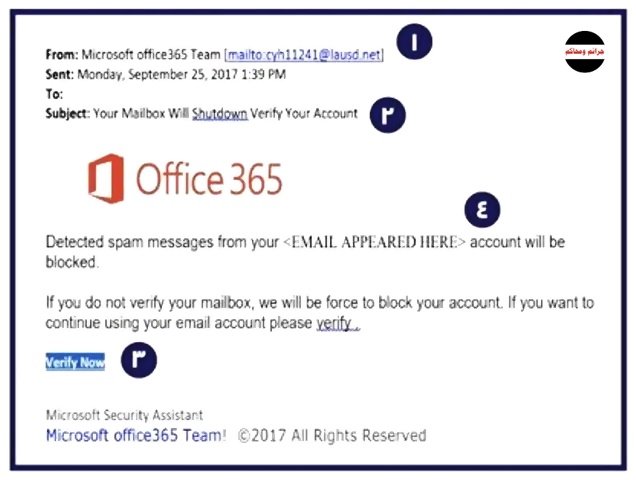Open the Verify Now link
Viewport: 636px width, 480px height.
(75, 362)
